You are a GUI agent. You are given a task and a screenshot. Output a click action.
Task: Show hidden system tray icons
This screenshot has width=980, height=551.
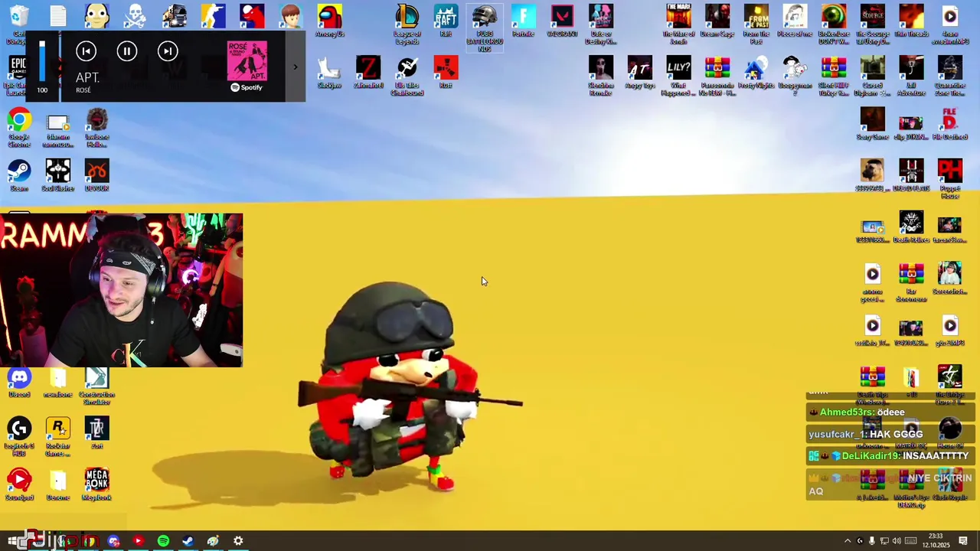click(x=847, y=541)
